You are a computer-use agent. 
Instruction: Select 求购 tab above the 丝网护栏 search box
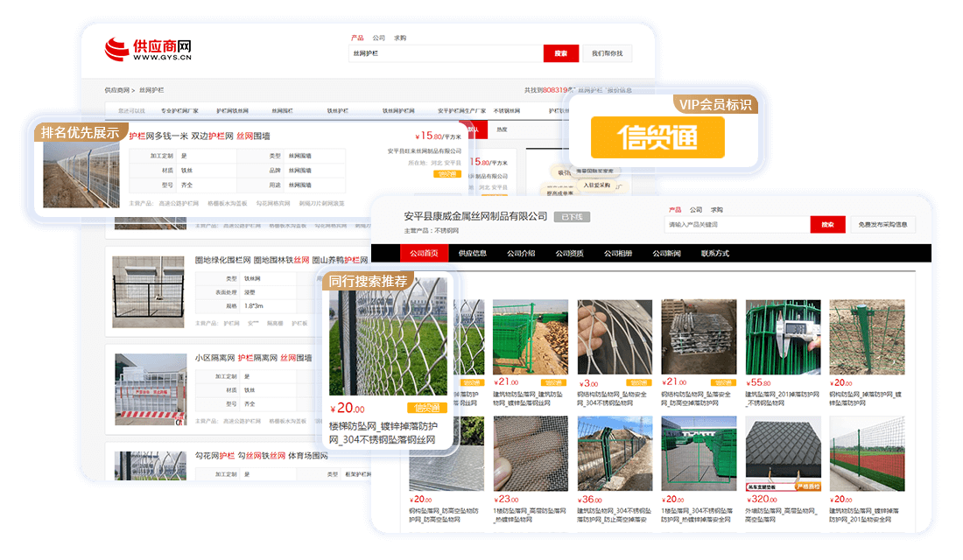[x=400, y=38]
